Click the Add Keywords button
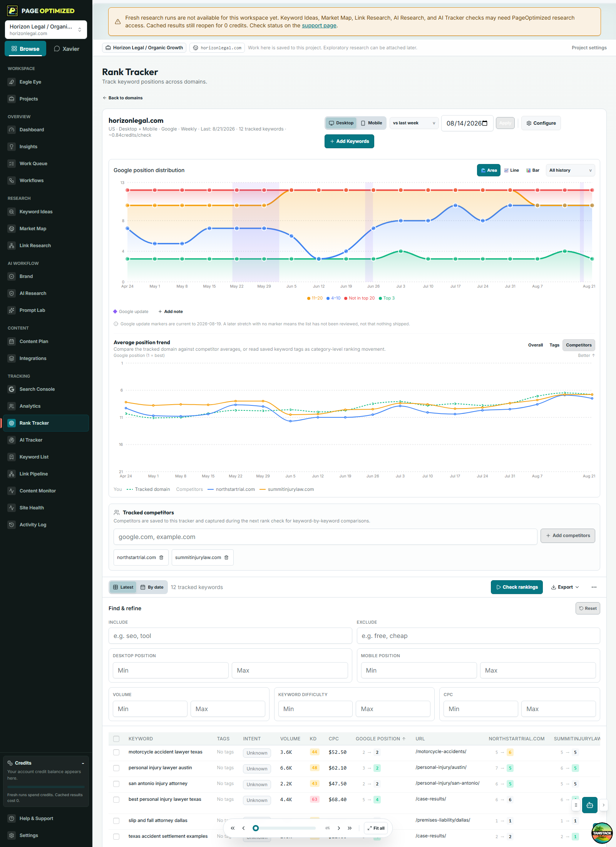616x847 pixels. 349,141
